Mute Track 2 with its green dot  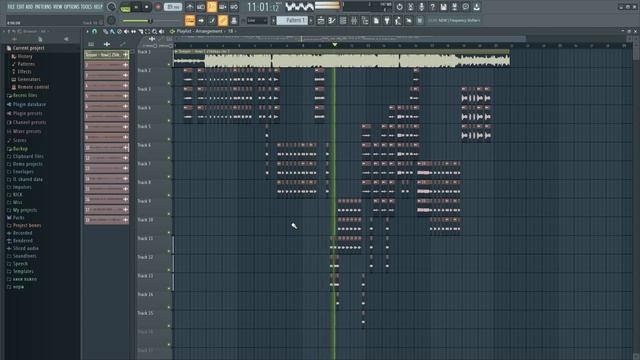[169, 83]
